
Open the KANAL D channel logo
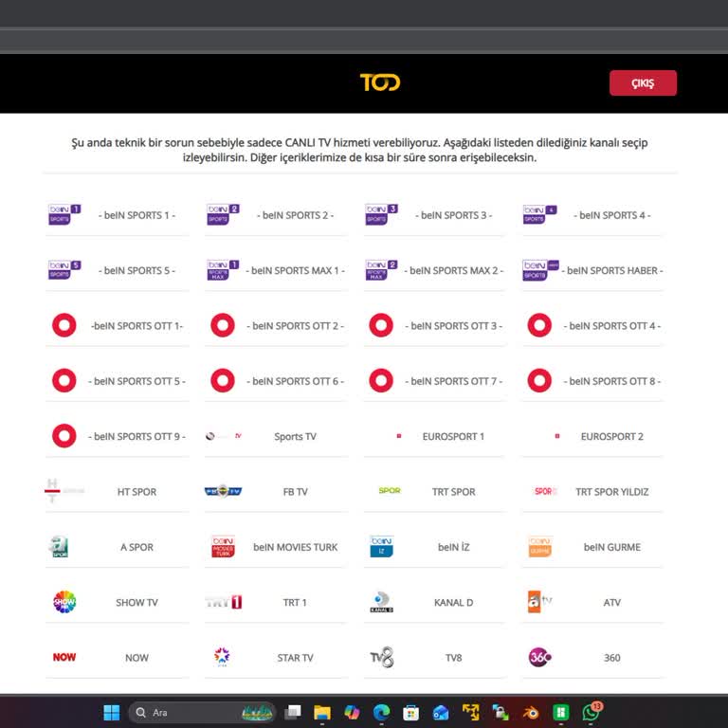381,602
